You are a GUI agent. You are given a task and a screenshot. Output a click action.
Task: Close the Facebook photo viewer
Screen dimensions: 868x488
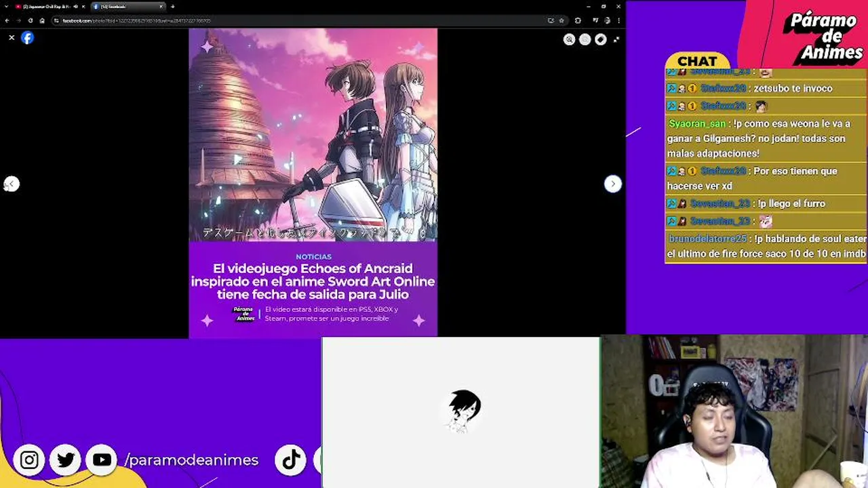pyautogui.click(x=12, y=38)
